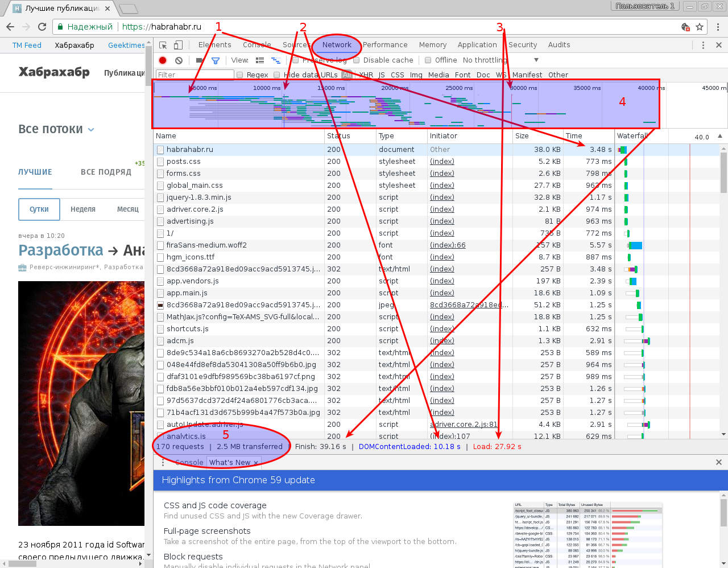The width and height of the screenshot is (728, 568).
Task: Click the sort arrow above the waterfall
Action: point(720,136)
